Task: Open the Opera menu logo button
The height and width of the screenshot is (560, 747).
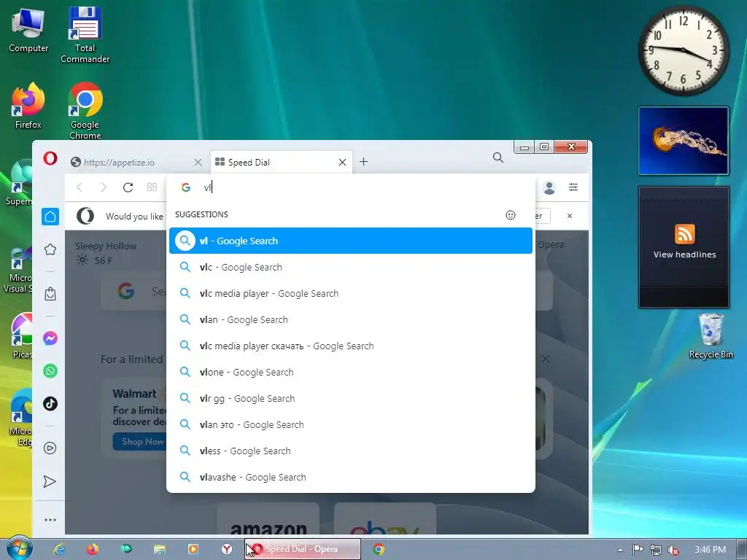Action: pos(50,158)
